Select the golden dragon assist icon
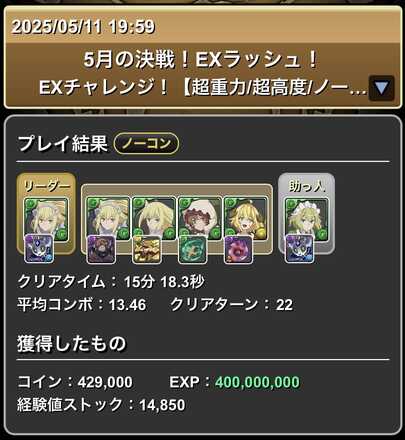Viewport: 405px width, 440px height. pos(147,249)
